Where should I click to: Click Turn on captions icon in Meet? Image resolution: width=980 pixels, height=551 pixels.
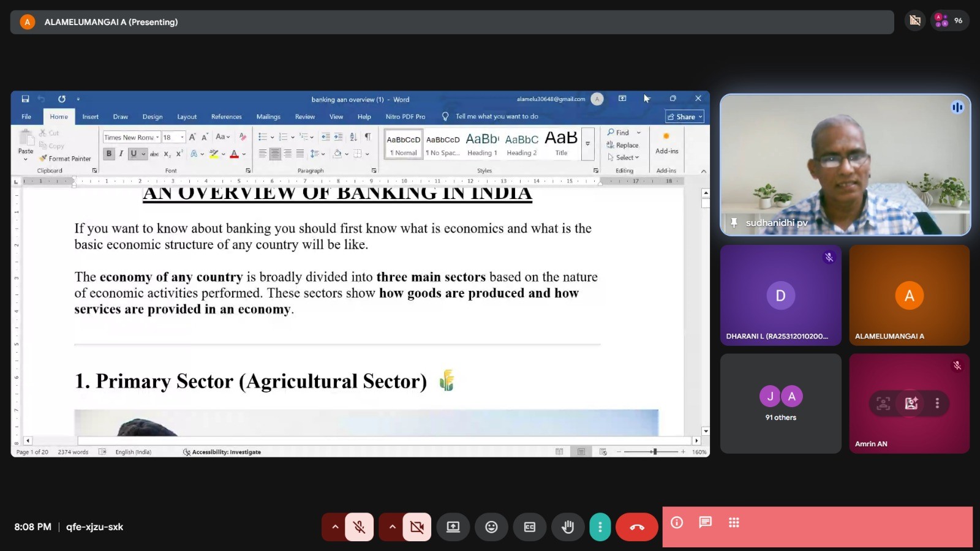(530, 527)
